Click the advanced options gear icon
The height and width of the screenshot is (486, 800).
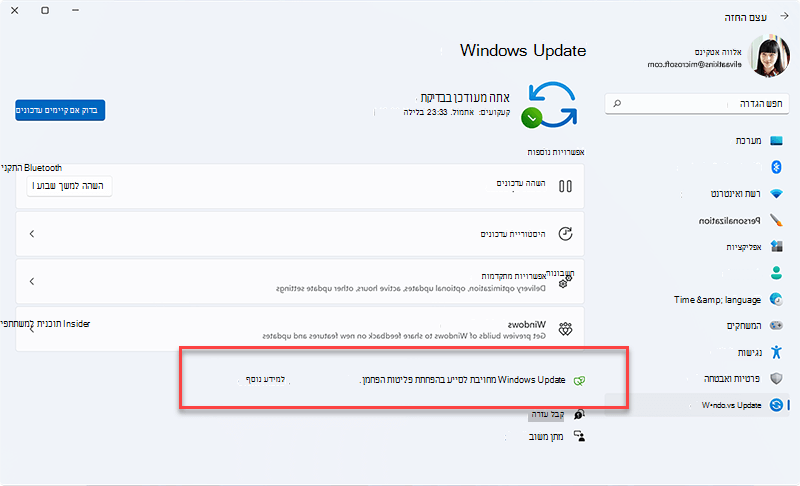click(565, 281)
